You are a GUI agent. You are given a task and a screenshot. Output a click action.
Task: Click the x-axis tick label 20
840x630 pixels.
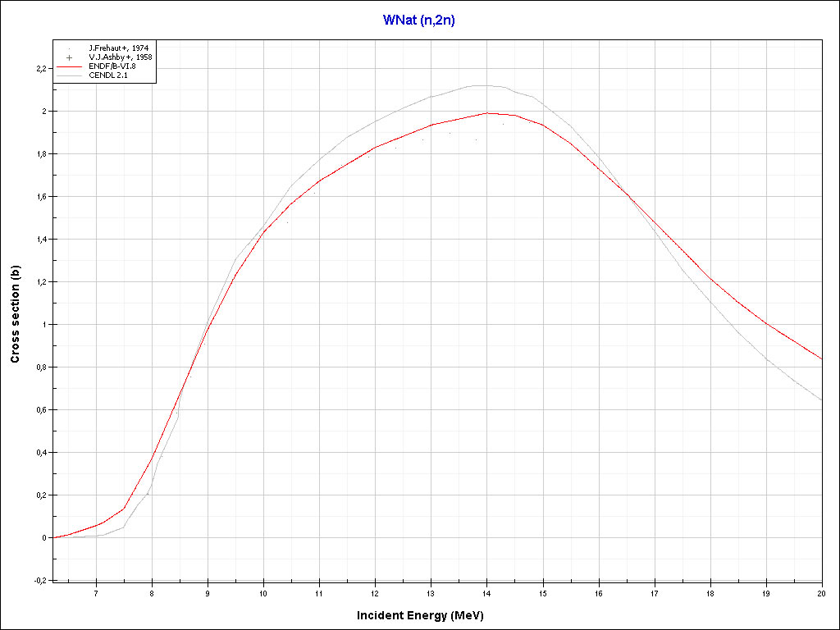821,592
